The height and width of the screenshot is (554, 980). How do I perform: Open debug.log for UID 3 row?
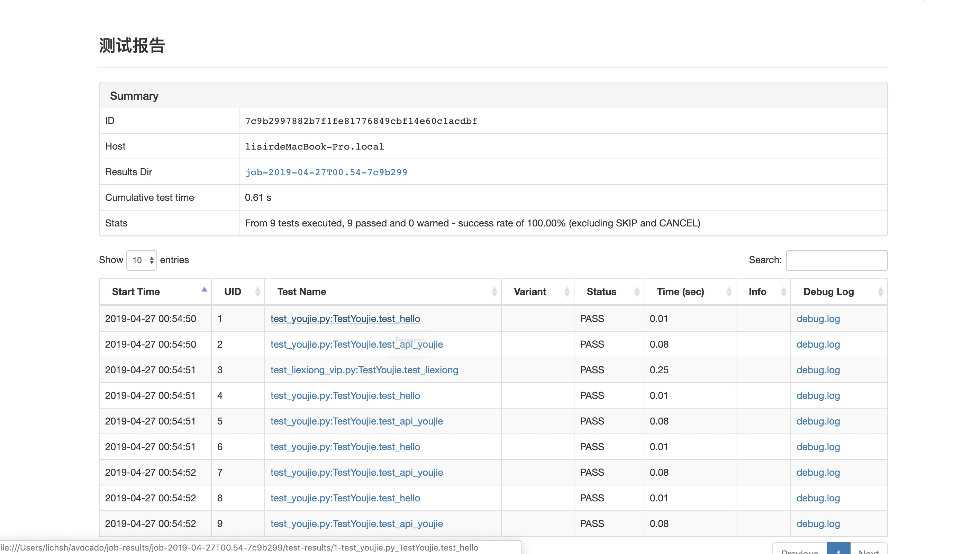click(x=818, y=370)
